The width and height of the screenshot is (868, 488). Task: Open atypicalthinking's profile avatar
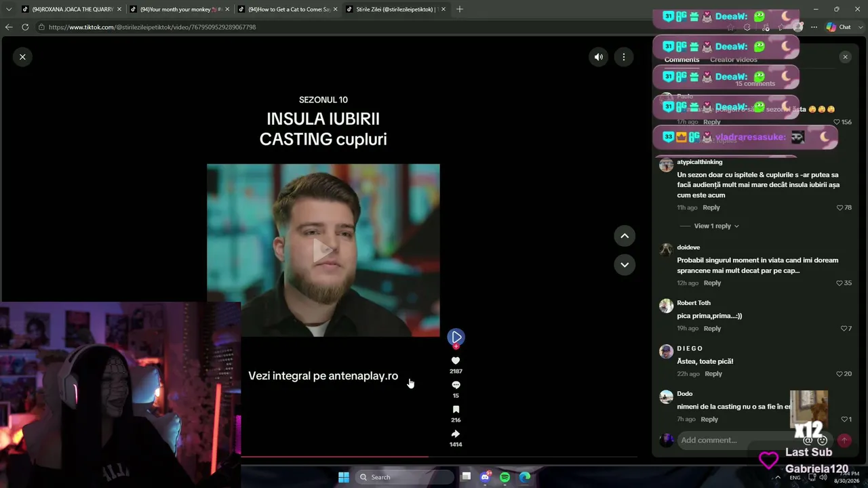tap(666, 165)
